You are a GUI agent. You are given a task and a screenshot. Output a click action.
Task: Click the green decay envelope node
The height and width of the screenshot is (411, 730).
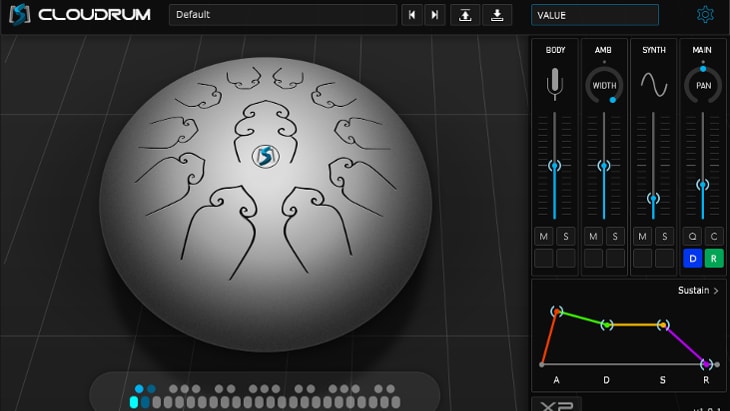[x=606, y=325]
